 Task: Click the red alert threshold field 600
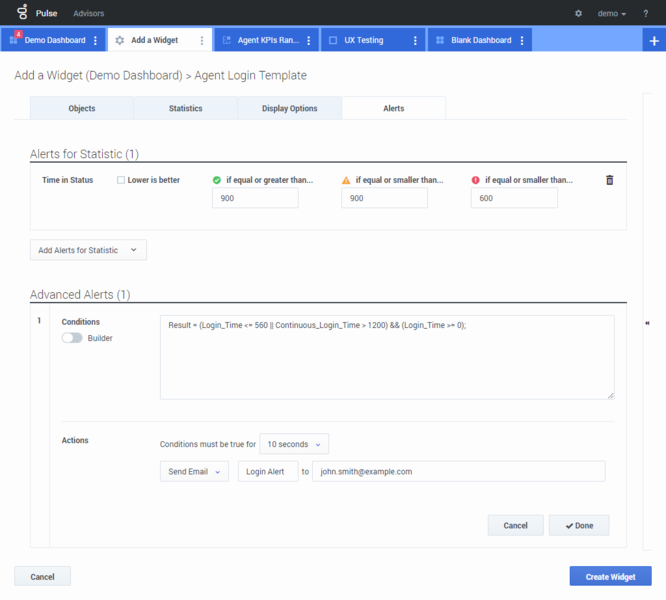pyautogui.click(x=514, y=198)
